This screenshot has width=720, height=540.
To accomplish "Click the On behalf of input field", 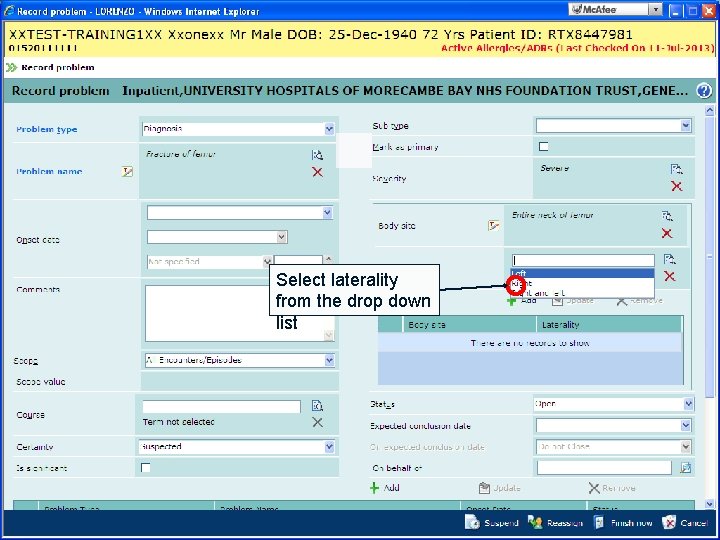I will [604, 467].
